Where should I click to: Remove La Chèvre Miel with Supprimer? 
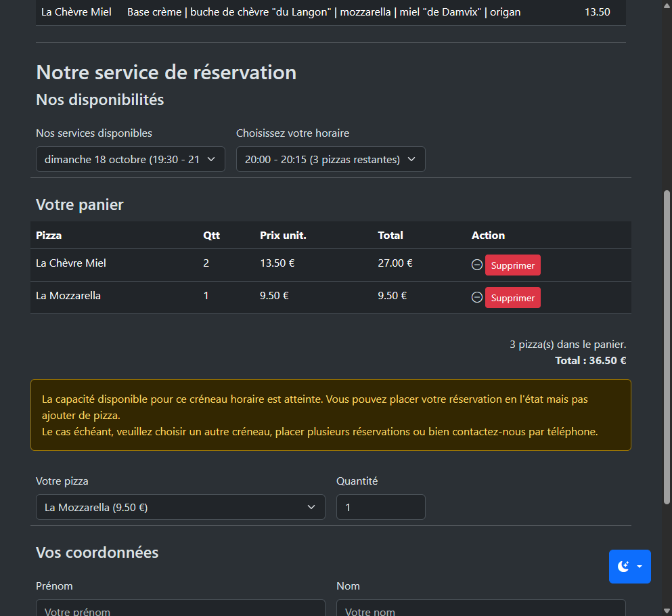tap(512, 265)
